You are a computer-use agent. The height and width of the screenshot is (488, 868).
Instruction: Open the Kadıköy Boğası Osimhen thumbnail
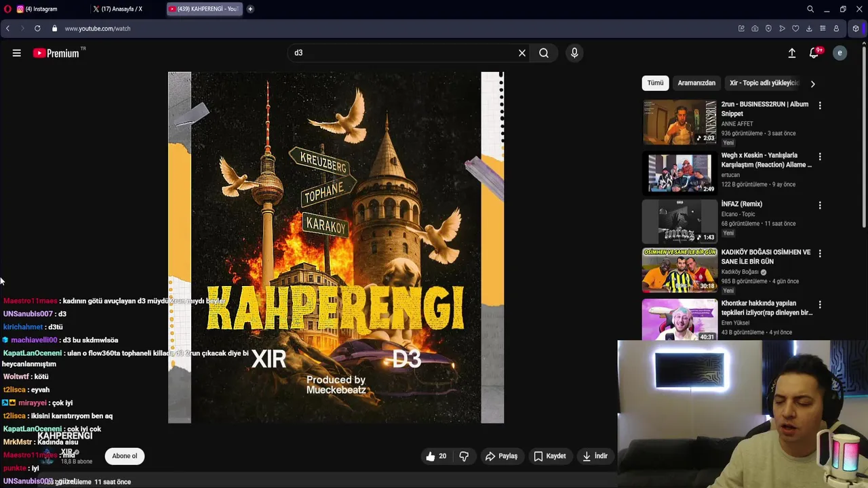pos(679,270)
